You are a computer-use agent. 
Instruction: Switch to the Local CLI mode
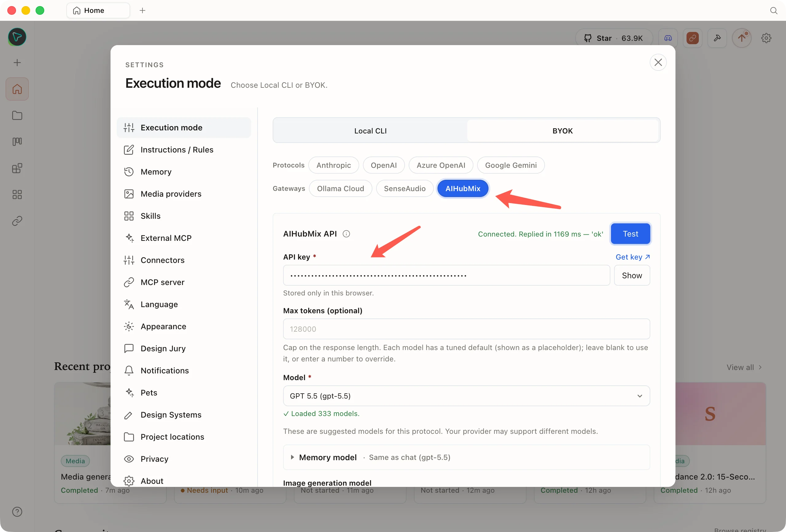coord(370,130)
